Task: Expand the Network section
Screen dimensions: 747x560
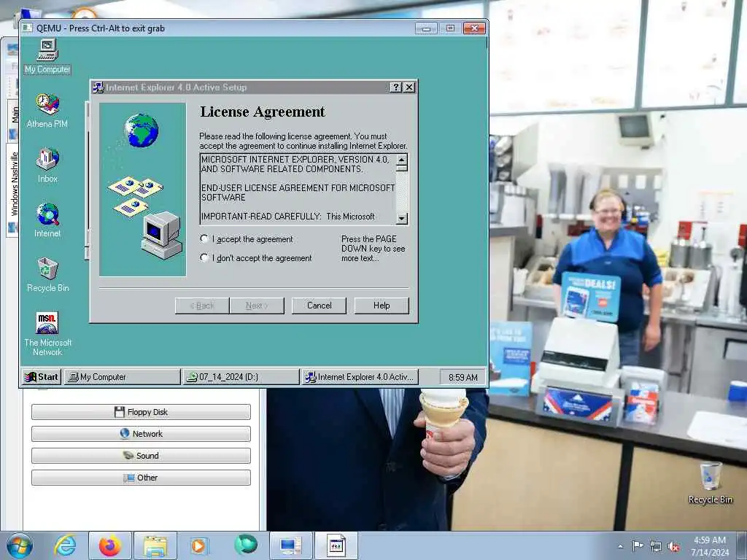Action: 141,434
